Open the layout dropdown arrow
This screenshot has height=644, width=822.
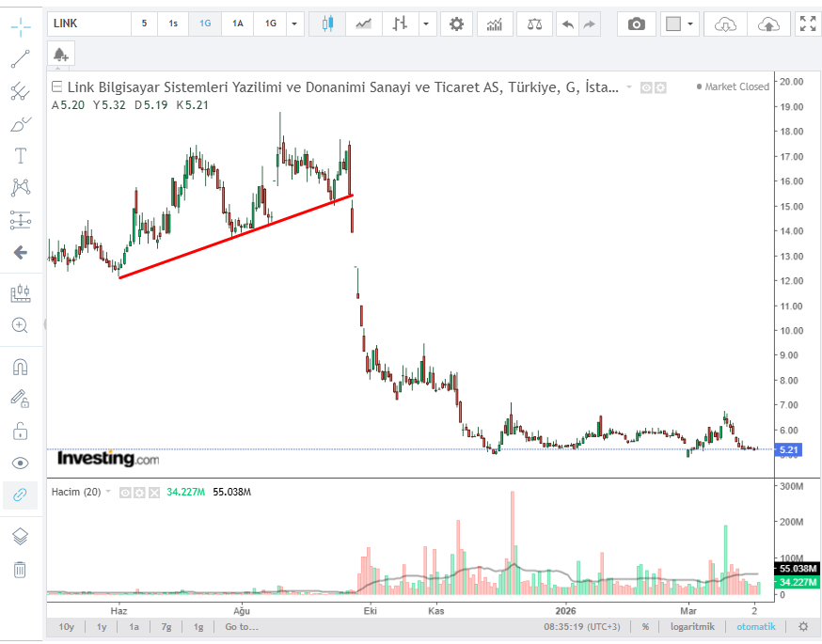[x=690, y=24]
